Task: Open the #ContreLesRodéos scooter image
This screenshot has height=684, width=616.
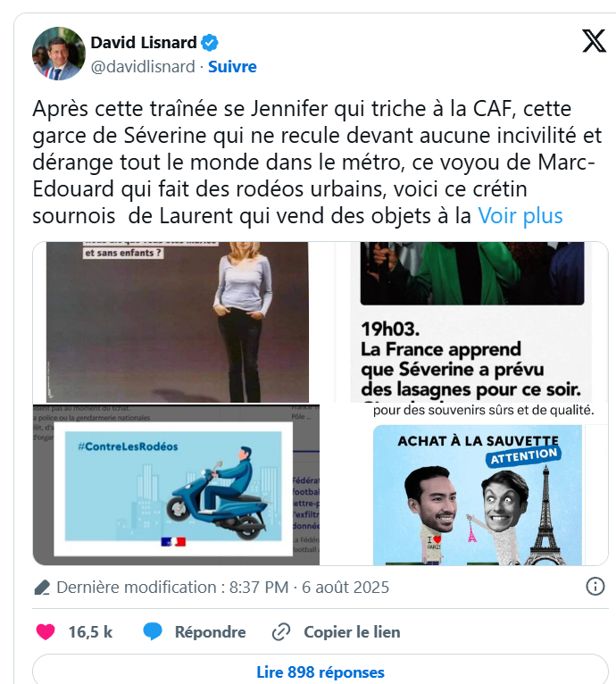Action: pos(176,485)
